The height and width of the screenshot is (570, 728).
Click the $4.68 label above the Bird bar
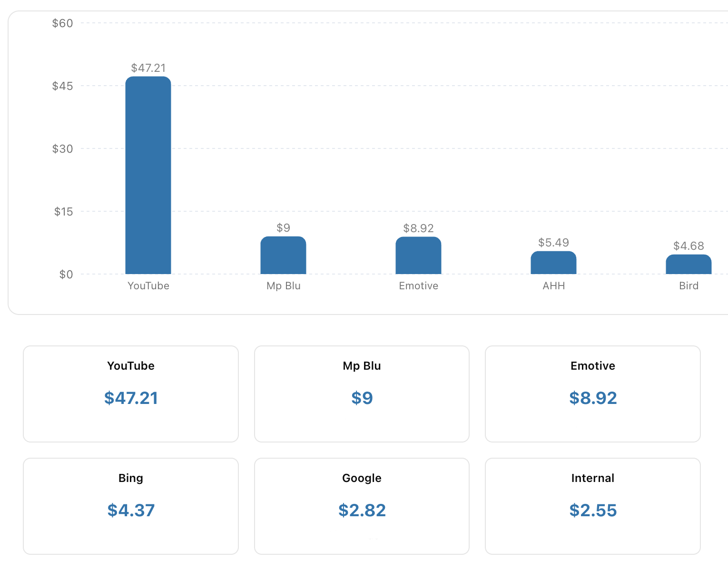tap(689, 246)
